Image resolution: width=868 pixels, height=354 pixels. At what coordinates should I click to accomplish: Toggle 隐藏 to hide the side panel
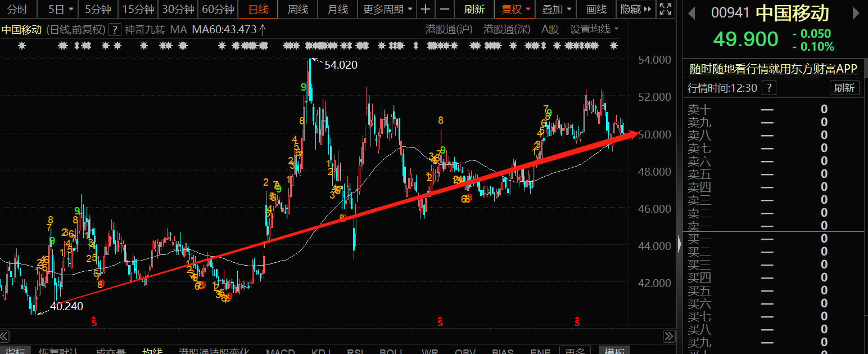(636, 10)
